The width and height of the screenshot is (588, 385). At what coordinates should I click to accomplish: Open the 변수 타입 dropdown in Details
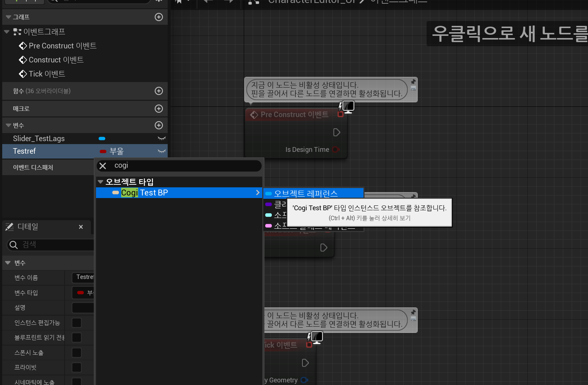coord(83,293)
